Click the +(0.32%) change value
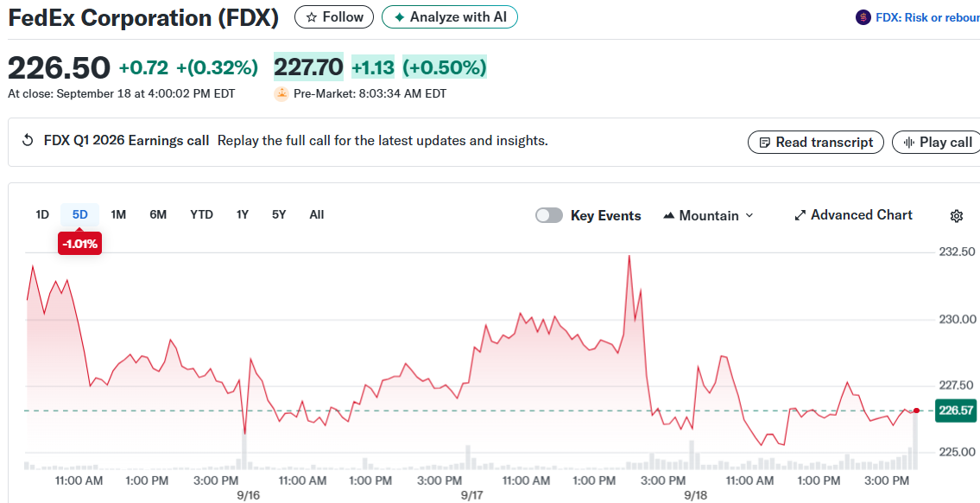 click(217, 67)
